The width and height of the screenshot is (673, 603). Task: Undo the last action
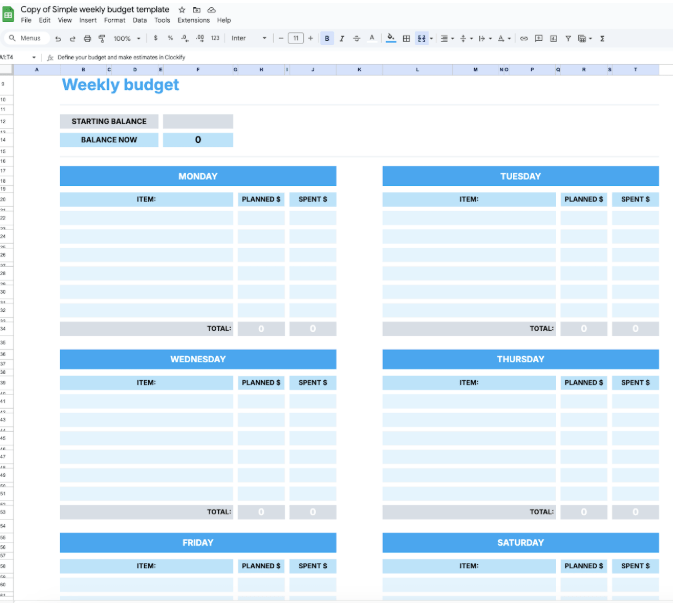pos(58,39)
